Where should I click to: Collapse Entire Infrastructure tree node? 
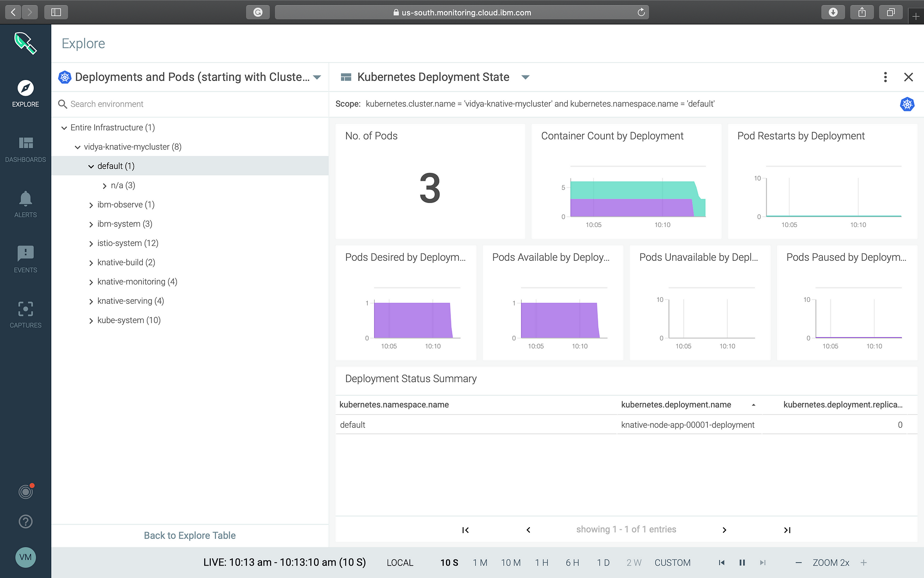[x=64, y=128]
